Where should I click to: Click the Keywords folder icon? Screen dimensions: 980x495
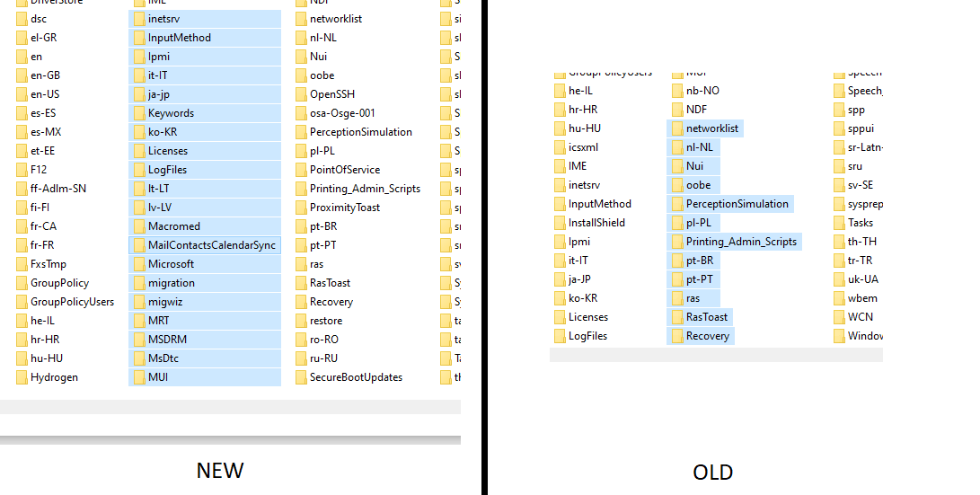pyautogui.click(x=139, y=113)
